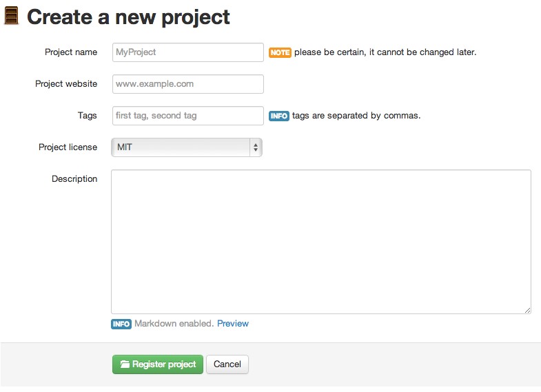Click the Description label
This screenshot has height=392, width=541.
(74, 179)
